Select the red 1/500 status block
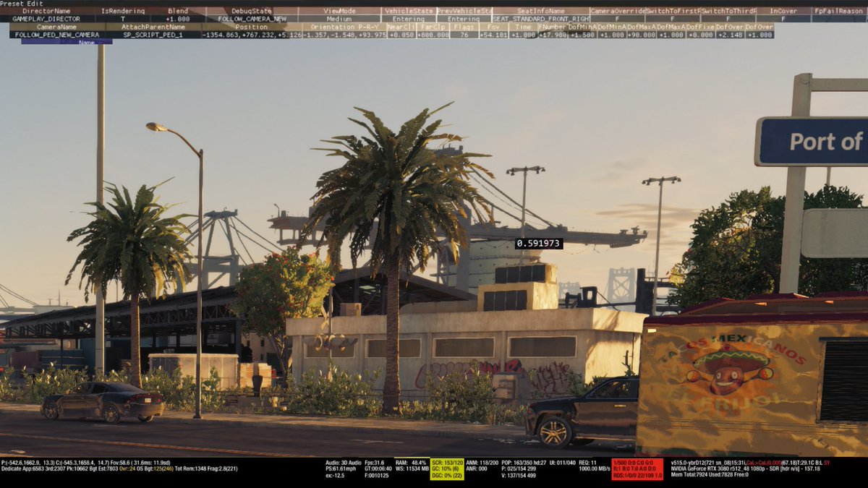The width and height of the screenshot is (868, 488). [x=637, y=468]
